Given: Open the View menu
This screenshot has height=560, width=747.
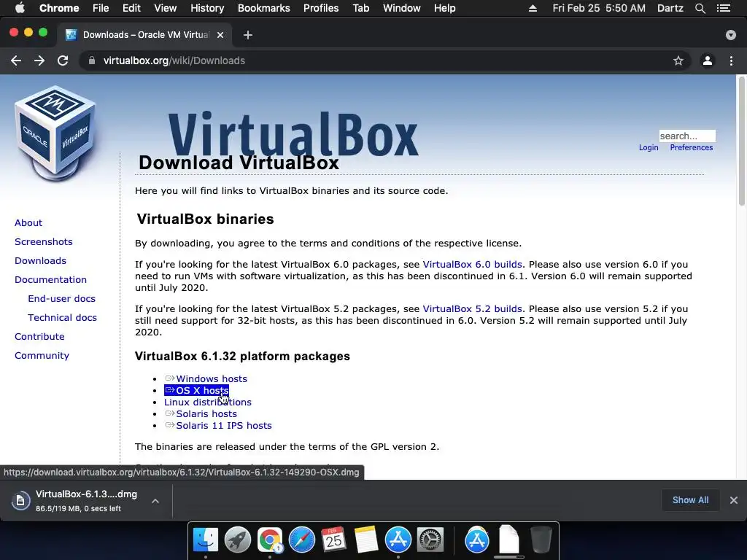Looking at the screenshot, I should click(x=166, y=8).
